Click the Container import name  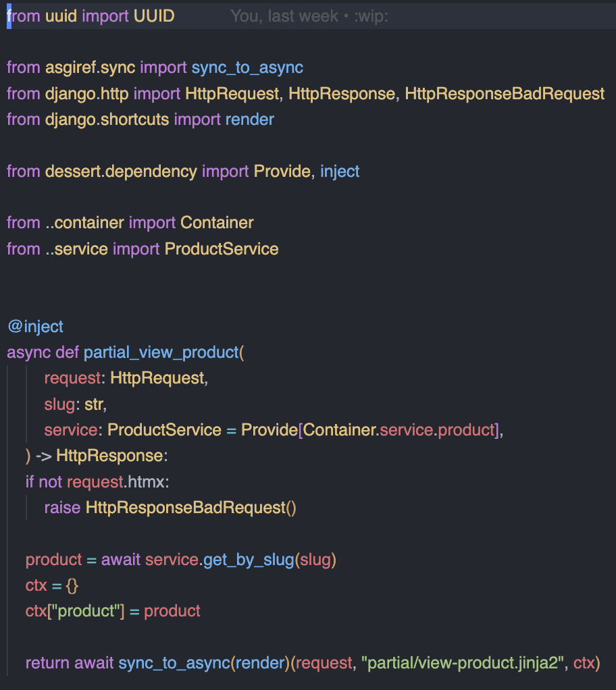217,223
